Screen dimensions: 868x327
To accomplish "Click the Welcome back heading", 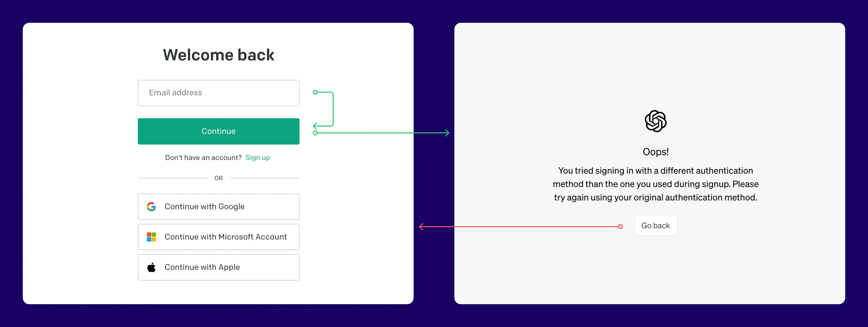I will [x=218, y=55].
